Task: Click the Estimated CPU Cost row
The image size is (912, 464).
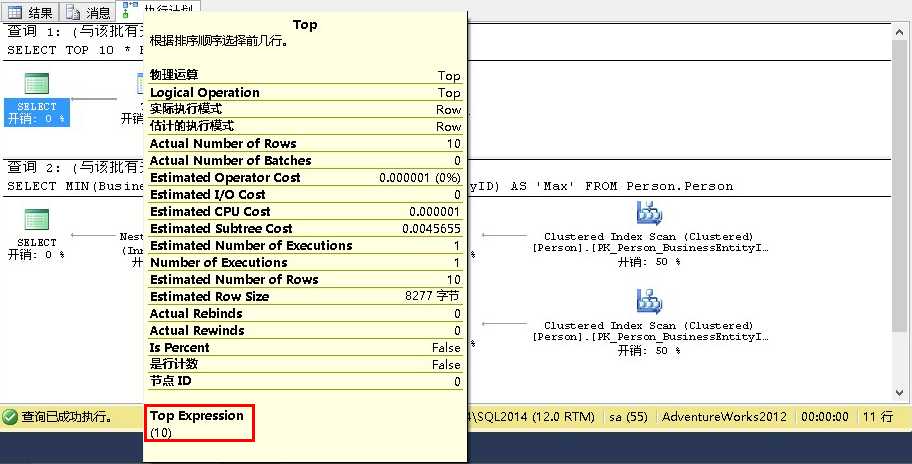Action: [x=305, y=212]
